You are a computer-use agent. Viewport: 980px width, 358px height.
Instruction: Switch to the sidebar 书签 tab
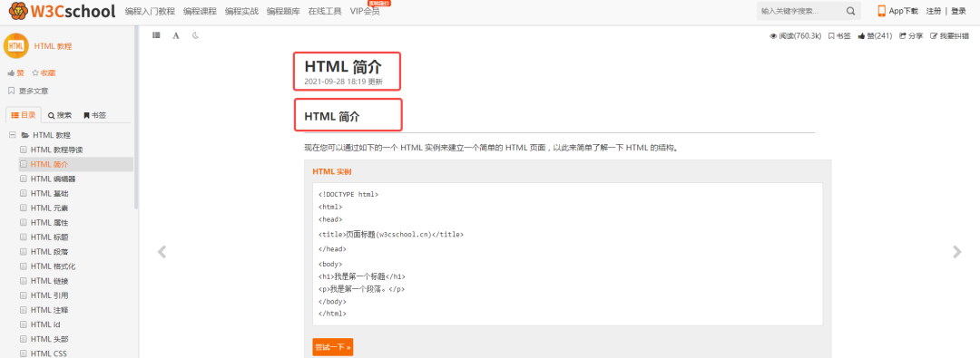95,115
